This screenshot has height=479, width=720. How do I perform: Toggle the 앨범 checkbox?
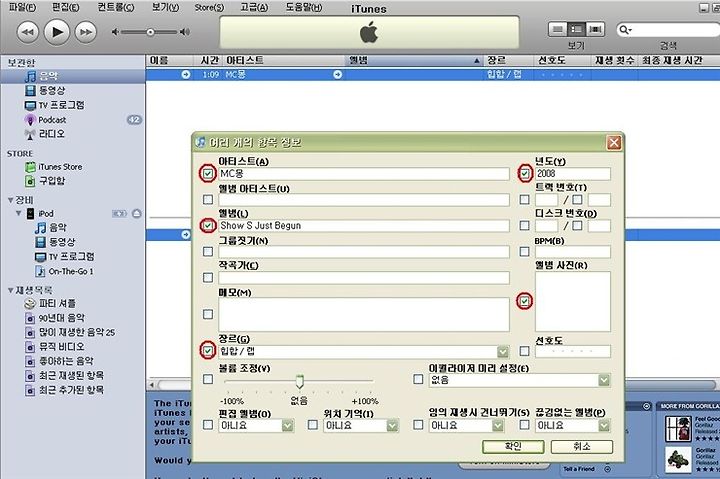(x=208, y=225)
